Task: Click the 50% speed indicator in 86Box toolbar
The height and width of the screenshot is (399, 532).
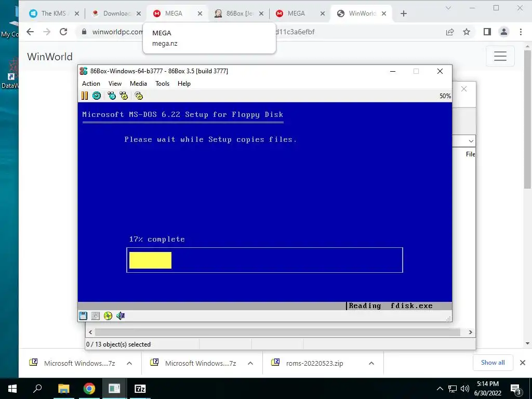Action: (x=445, y=96)
